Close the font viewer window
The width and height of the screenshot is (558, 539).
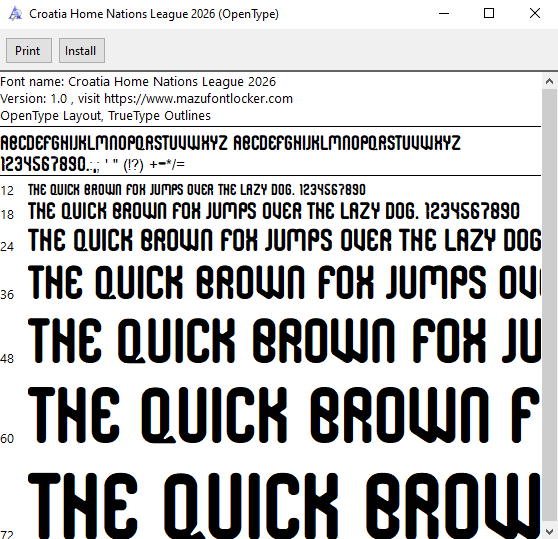535,14
